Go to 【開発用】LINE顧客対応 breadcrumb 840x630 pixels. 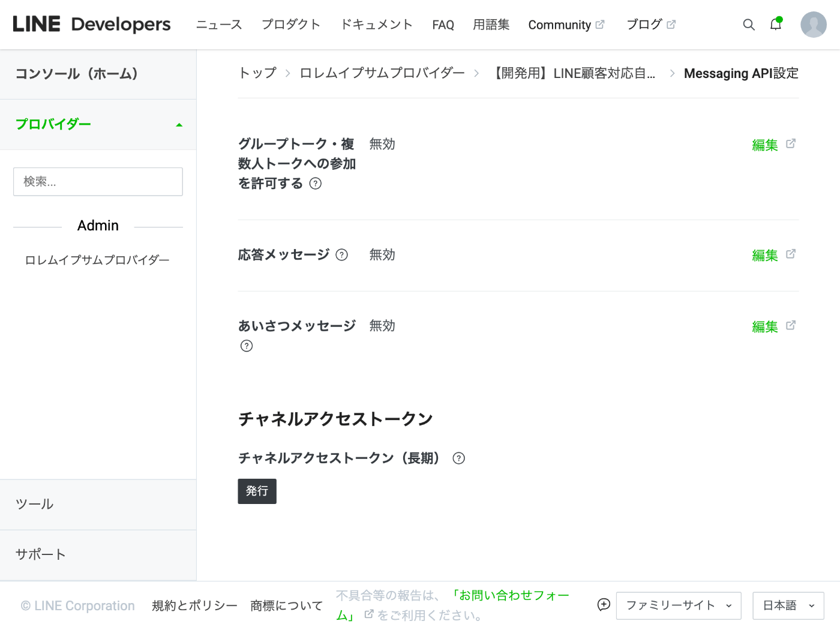[574, 73]
